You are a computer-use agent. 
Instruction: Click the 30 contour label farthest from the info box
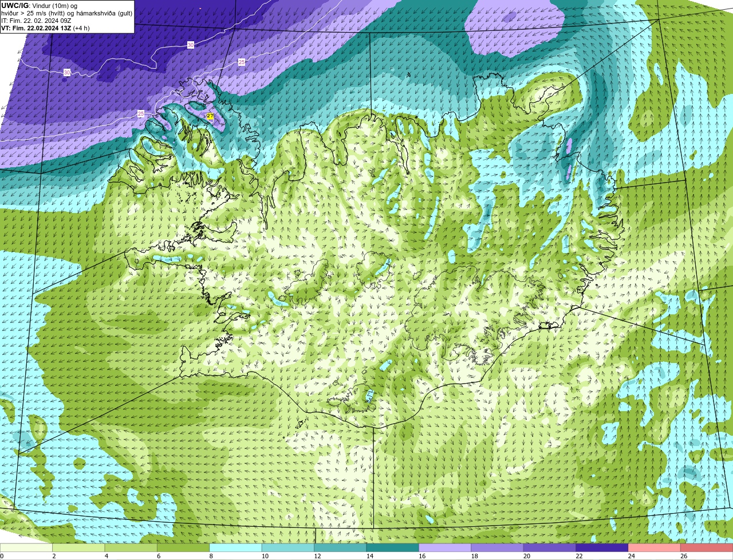coord(191,45)
